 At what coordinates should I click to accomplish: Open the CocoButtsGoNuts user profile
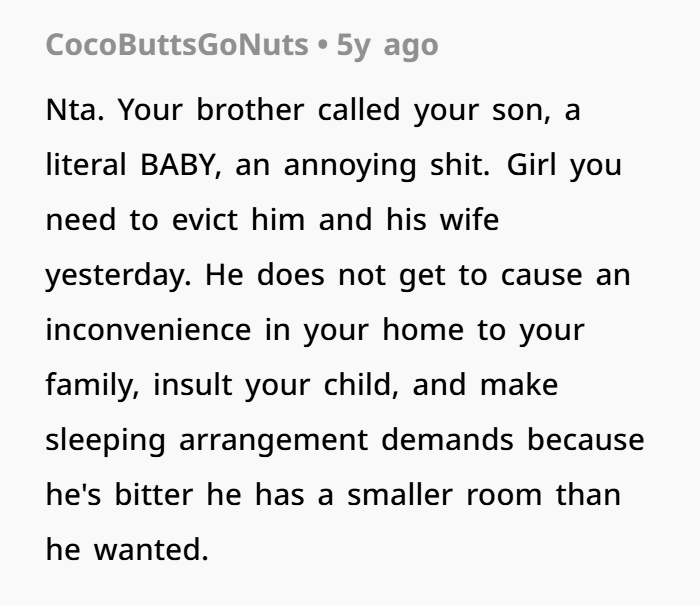pyautogui.click(x=177, y=46)
